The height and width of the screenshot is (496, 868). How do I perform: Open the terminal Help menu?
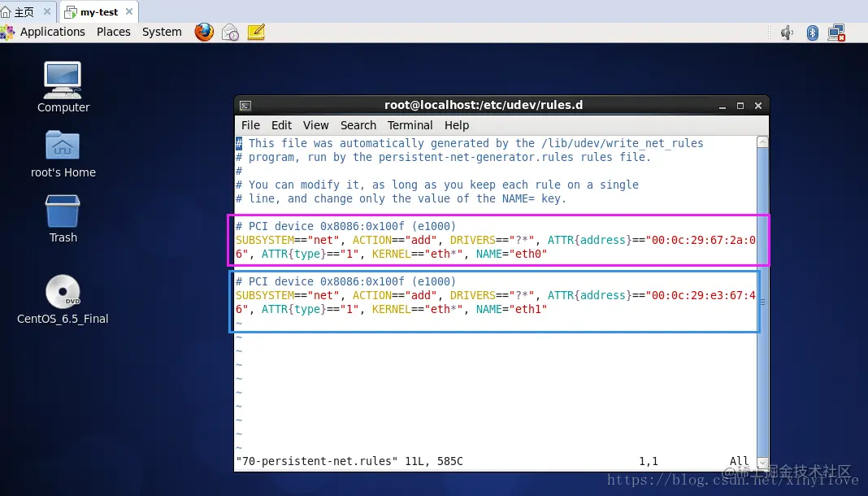pyautogui.click(x=457, y=126)
